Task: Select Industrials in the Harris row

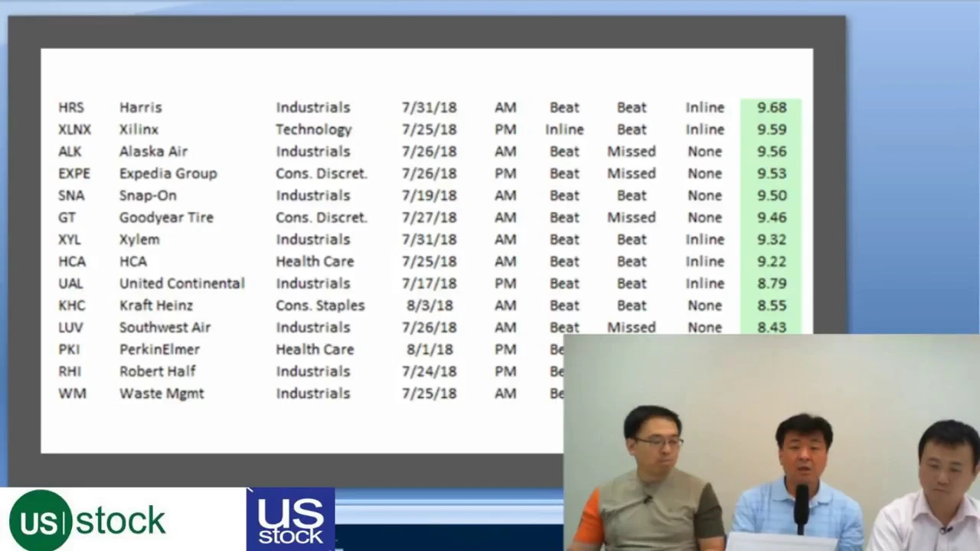Action: [313, 108]
